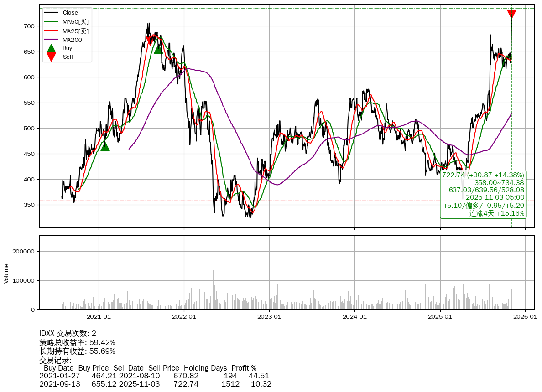
Task: Click the 722.74 (+90.87 +14.38%) price annotation
Action: (483, 175)
